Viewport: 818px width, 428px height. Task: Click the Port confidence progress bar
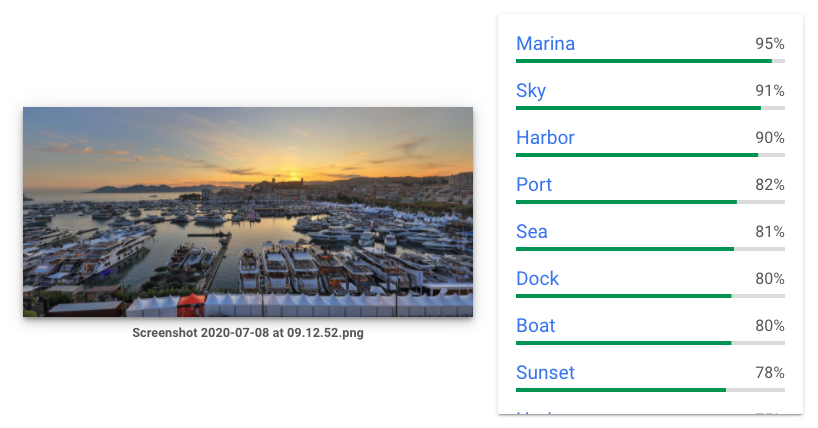coord(650,202)
